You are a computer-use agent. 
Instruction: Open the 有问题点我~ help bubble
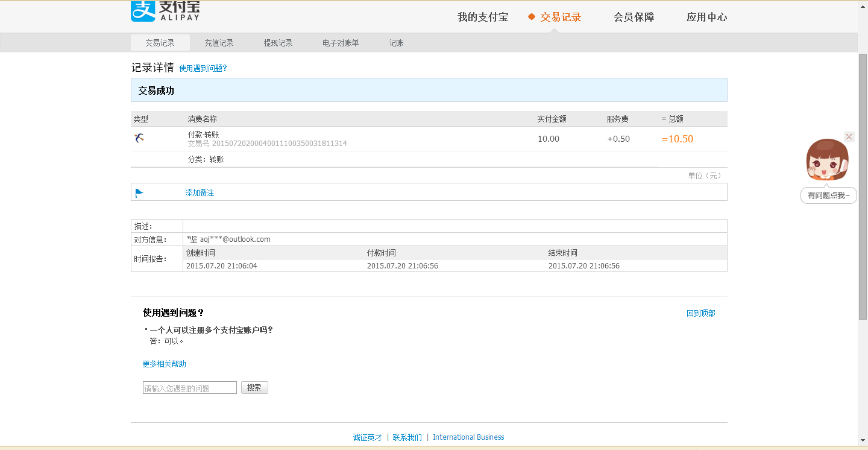pyautogui.click(x=829, y=195)
